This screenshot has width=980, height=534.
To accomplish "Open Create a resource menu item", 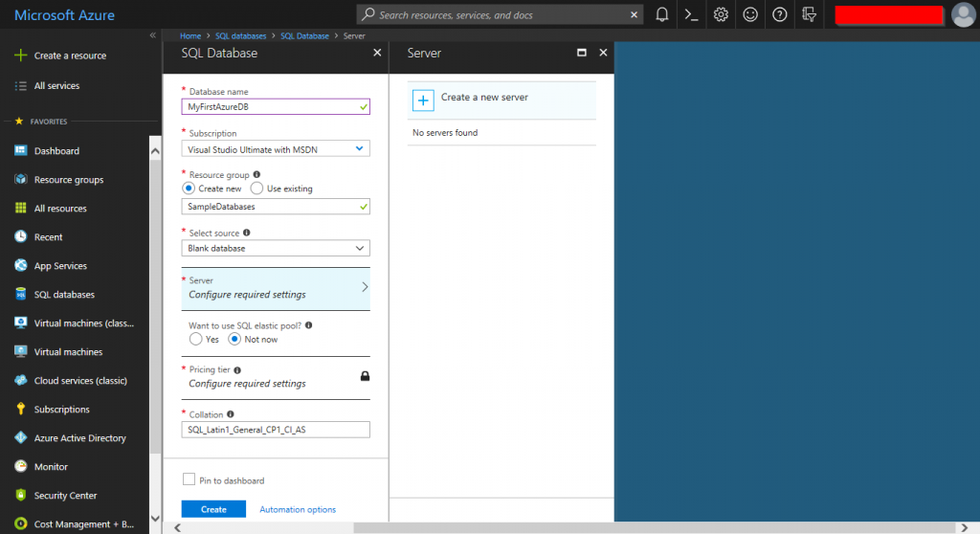I will point(70,56).
